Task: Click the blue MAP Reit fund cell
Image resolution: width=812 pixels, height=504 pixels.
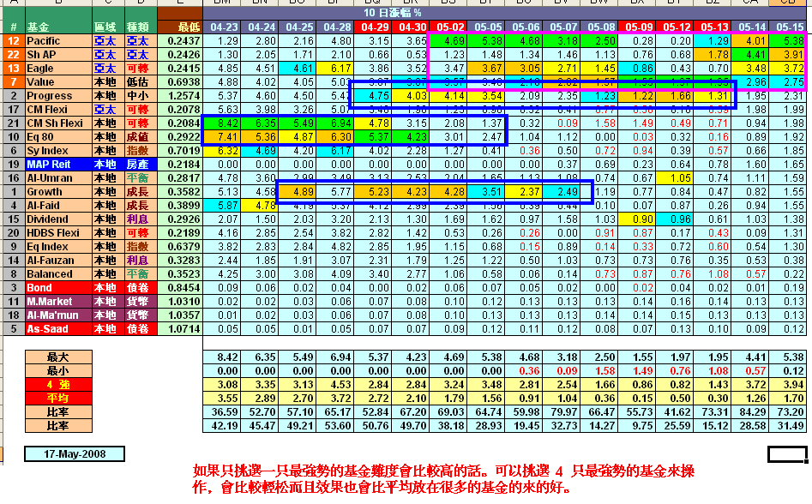Action: [x=58, y=164]
